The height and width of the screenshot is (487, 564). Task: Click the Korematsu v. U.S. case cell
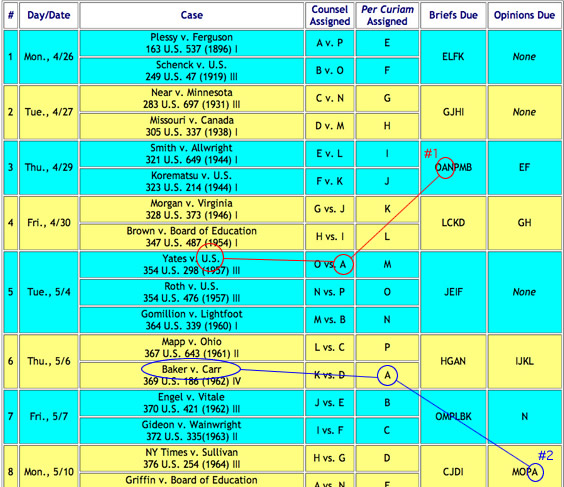coord(192,181)
